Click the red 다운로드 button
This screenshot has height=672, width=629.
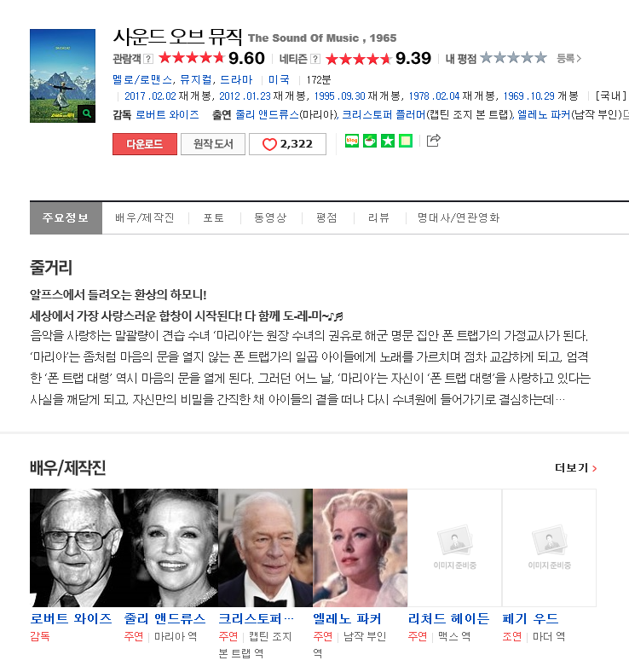click(145, 144)
